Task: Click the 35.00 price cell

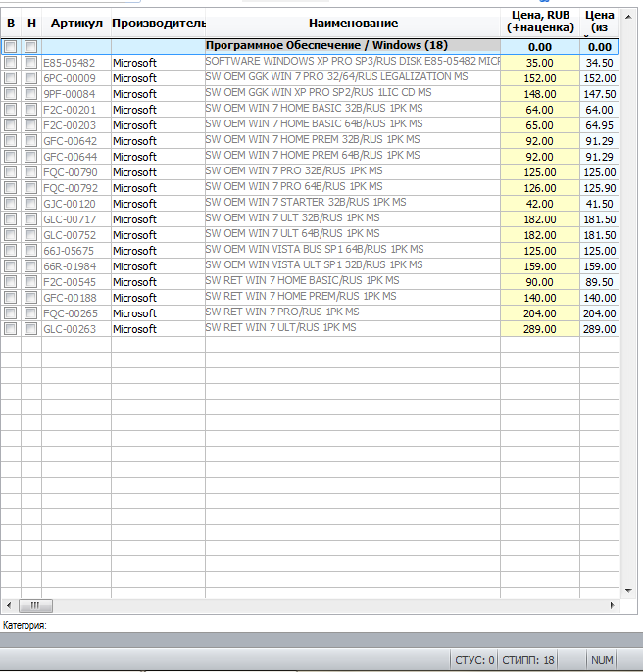Action: point(540,63)
